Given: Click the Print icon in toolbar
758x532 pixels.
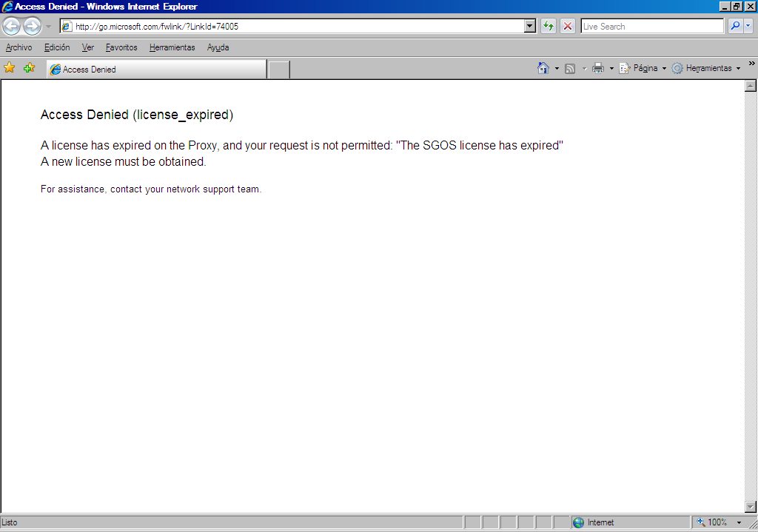Looking at the screenshot, I should (x=598, y=68).
